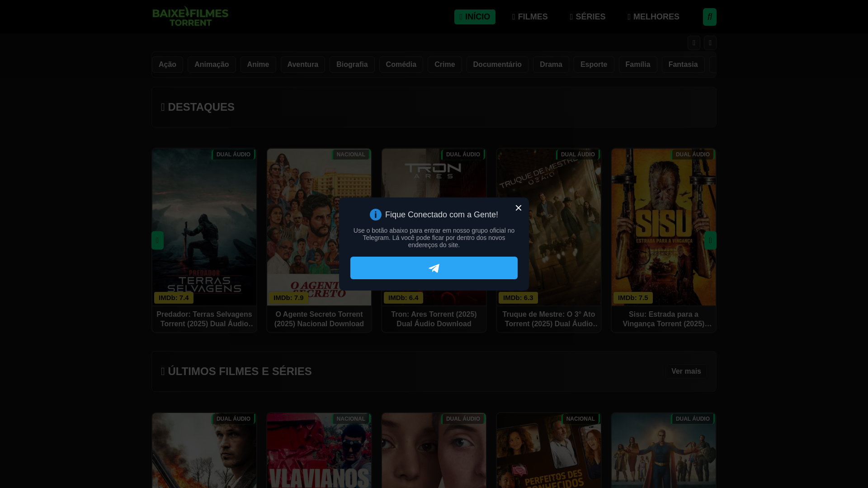
Task: Click IMDb: 7.5 rating badge
Action: pyautogui.click(x=633, y=298)
